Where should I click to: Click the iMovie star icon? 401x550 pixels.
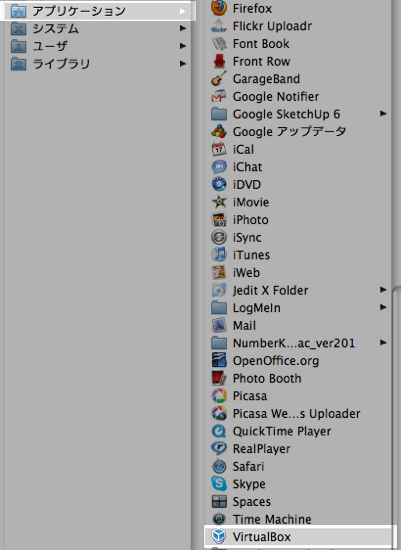pyautogui.click(x=219, y=202)
